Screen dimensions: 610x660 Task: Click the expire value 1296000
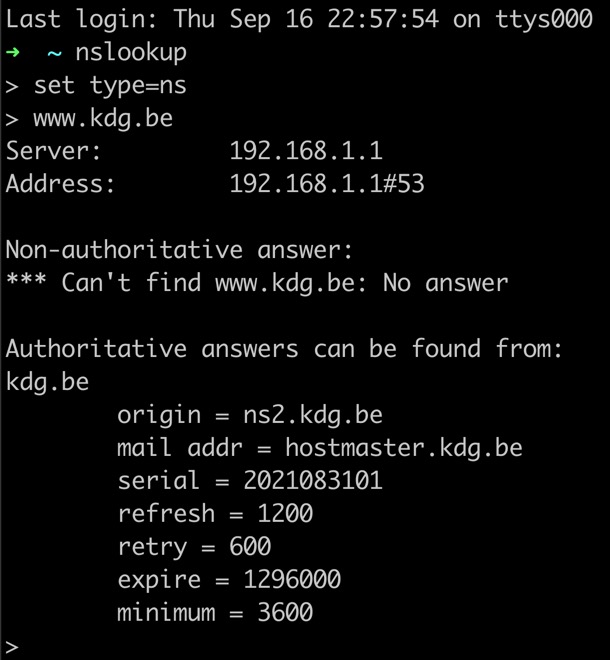click(292, 579)
